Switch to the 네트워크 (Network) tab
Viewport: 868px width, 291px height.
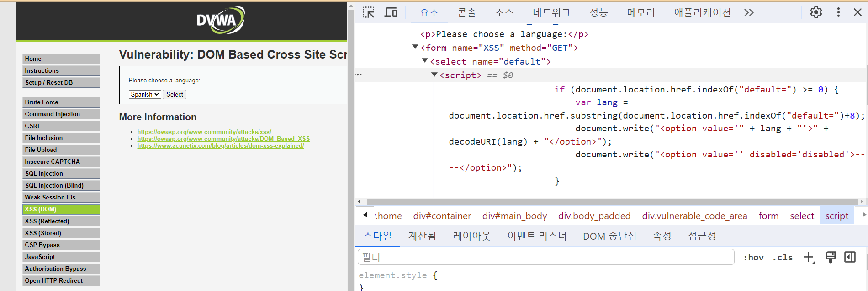[x=551, y=12]
